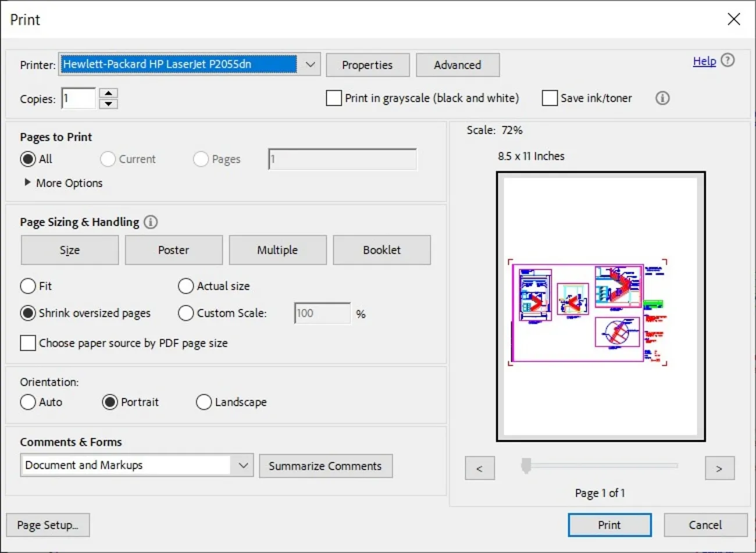The height and width of the screenshot is (553, 756).
Task: Decrease the number of copies
Action: (109, 104)
